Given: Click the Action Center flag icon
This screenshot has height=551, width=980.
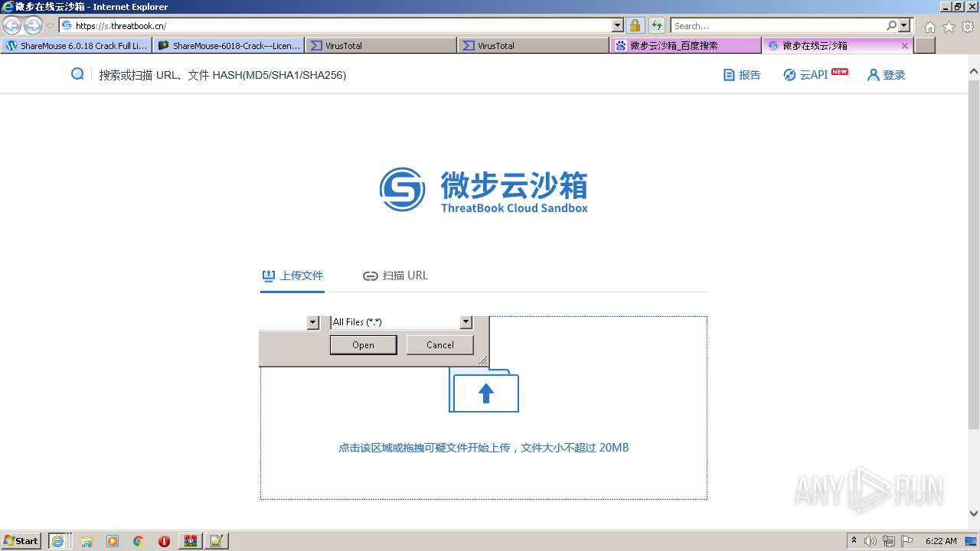Looking at the screenshot, I should click(x=907, y=541).
